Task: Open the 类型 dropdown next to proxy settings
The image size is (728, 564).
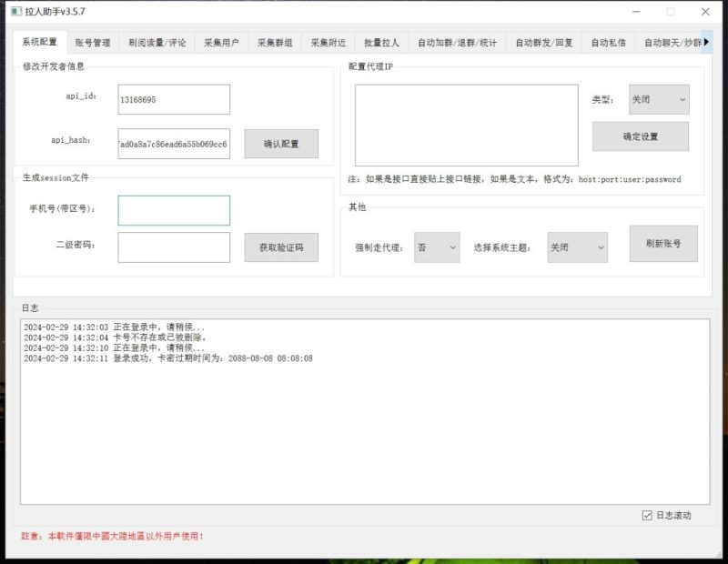Action: [657, 99]
